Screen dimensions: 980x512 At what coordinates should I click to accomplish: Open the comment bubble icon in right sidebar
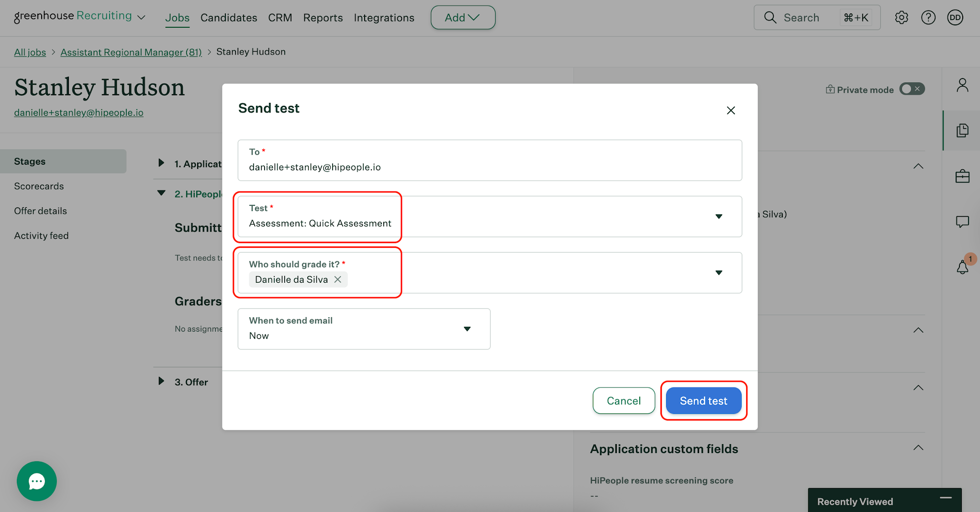point(962,222)
